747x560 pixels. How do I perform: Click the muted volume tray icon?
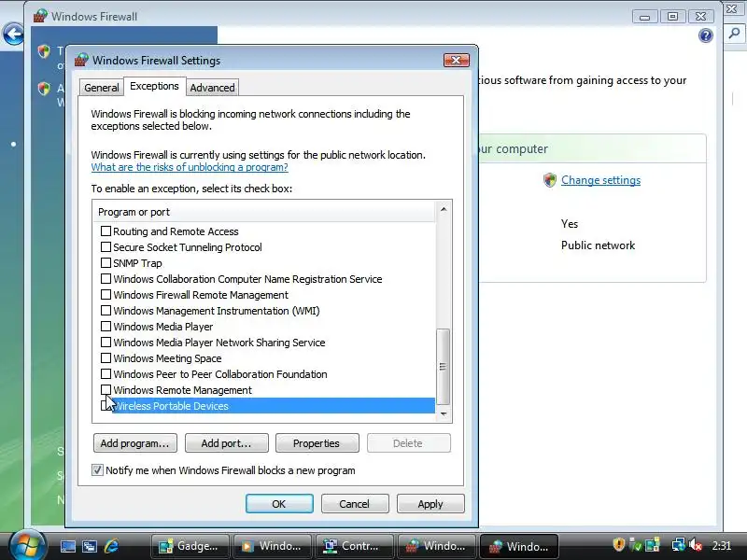[696, 544]
